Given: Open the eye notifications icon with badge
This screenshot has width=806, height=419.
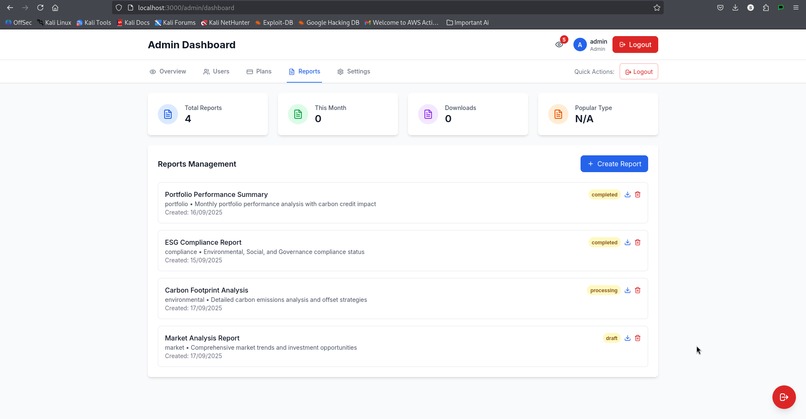Looking at the screenshot, I should point(559,45).
